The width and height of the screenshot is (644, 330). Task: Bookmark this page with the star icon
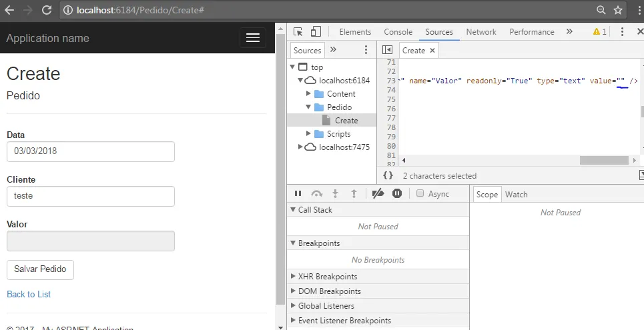point(618,10)
